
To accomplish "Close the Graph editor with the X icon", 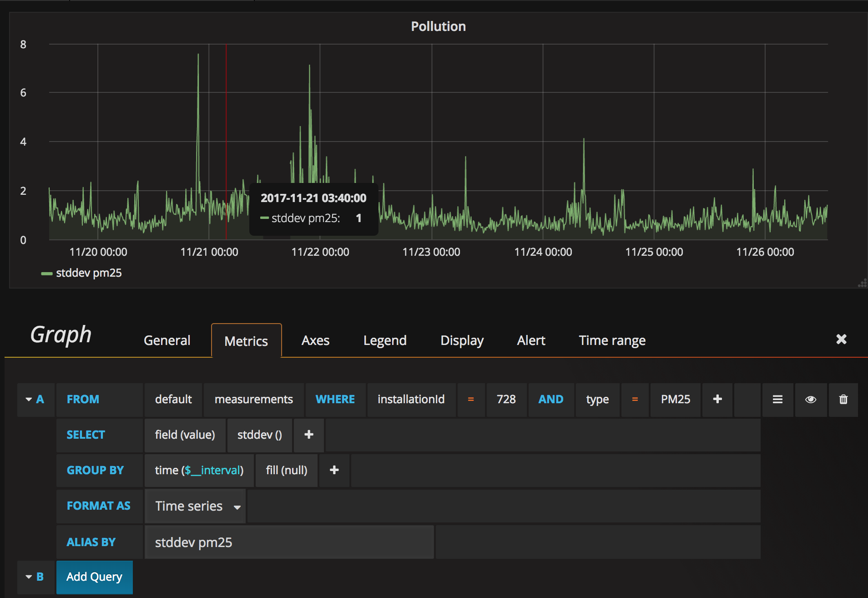I will [x=841, y=340].
